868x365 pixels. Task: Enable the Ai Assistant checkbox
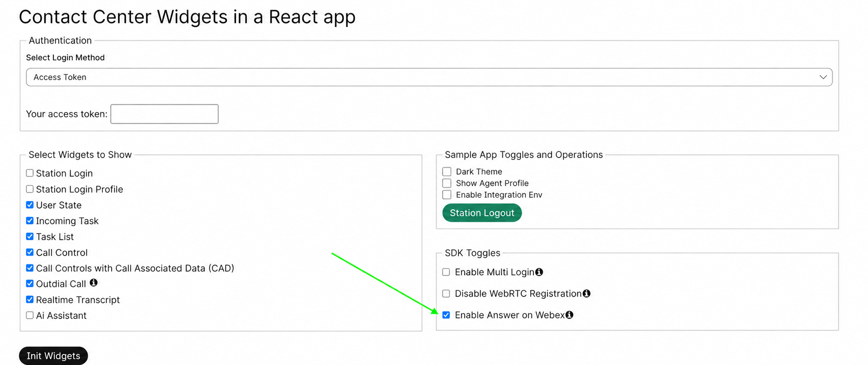(30, 315)
